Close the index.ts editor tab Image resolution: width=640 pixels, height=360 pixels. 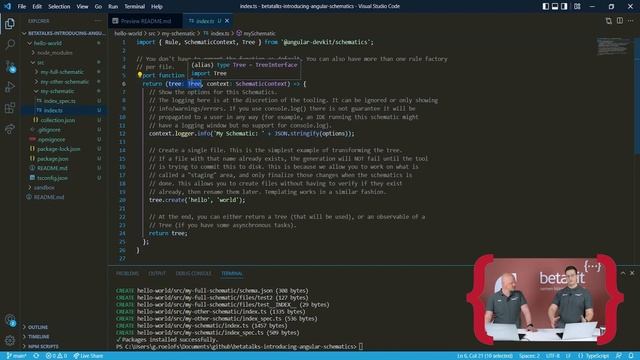click(227, 21)
